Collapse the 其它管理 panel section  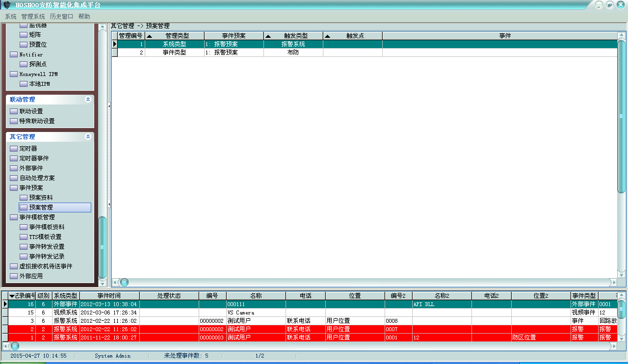tap(88, 137)
